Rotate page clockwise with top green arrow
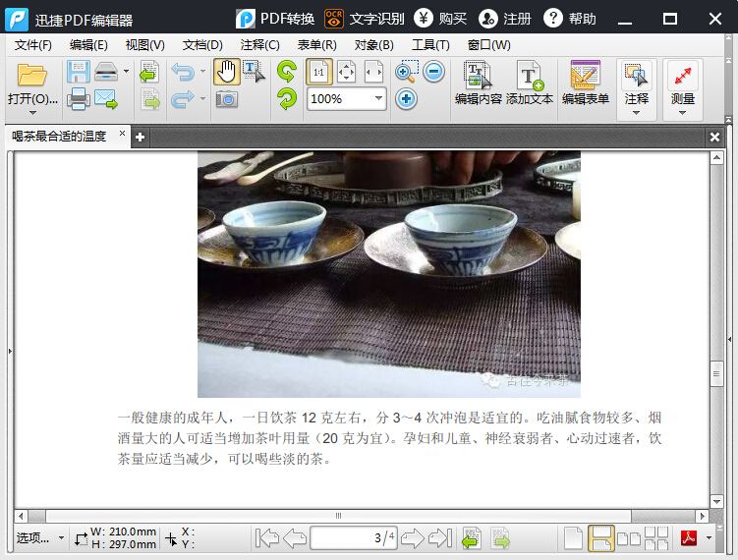738x560 pixels. [287, 72]
